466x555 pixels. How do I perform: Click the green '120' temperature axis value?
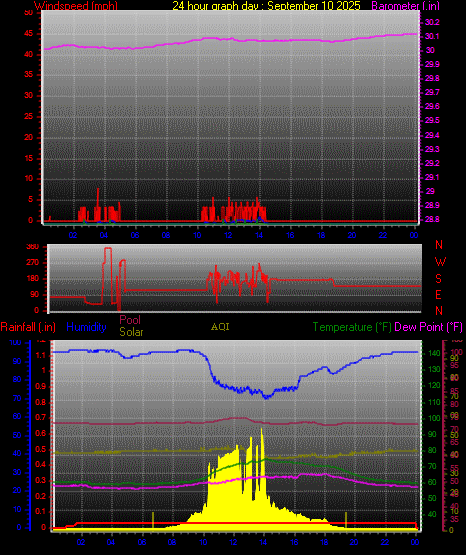coord(434,385)
